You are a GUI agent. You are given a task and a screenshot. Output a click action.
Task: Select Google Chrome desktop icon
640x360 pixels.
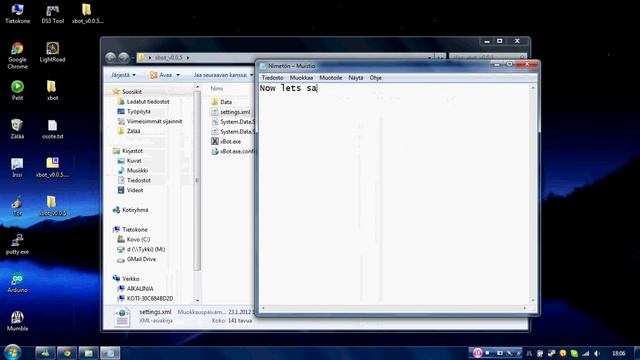coord(17,56)
